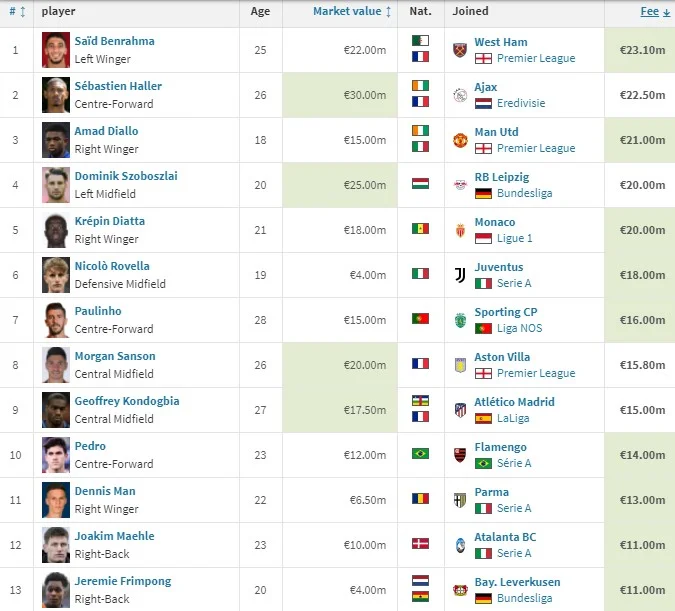The height and width of the screenshot is (611, 675).
Task: Click the Flamengo club crest icon
Action: [460, 455]
